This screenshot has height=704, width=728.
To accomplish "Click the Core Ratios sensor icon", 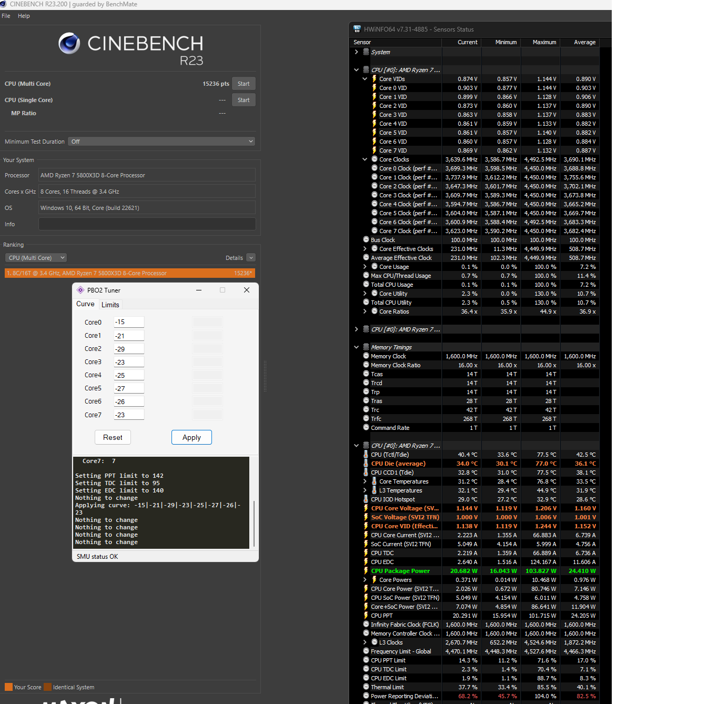I will coord(375,311).
